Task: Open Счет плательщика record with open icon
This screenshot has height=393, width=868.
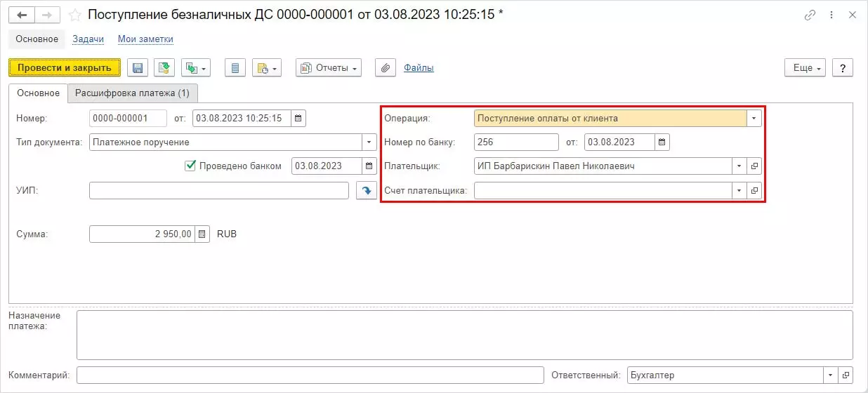Action: [754, 190]
